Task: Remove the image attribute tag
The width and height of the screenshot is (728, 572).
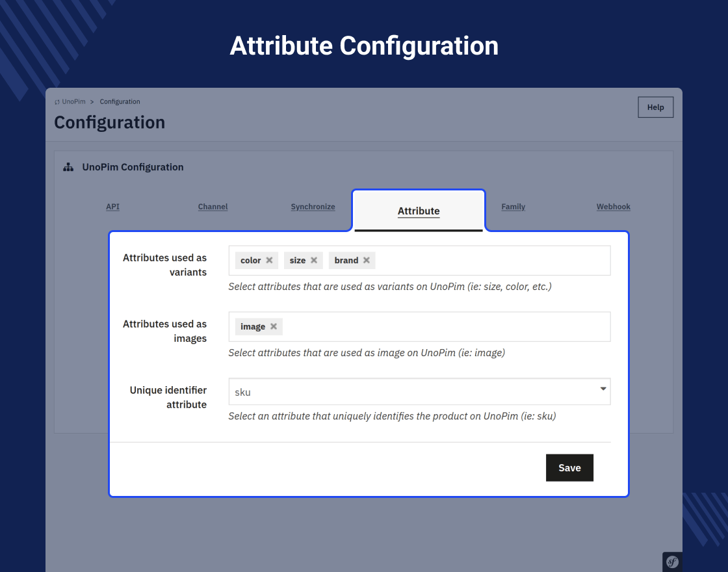Action: pos(274,326)
